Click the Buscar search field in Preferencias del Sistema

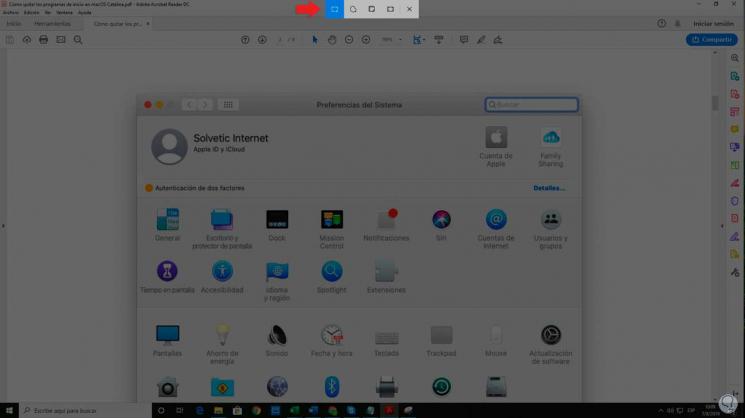click(x=532, y=104)
